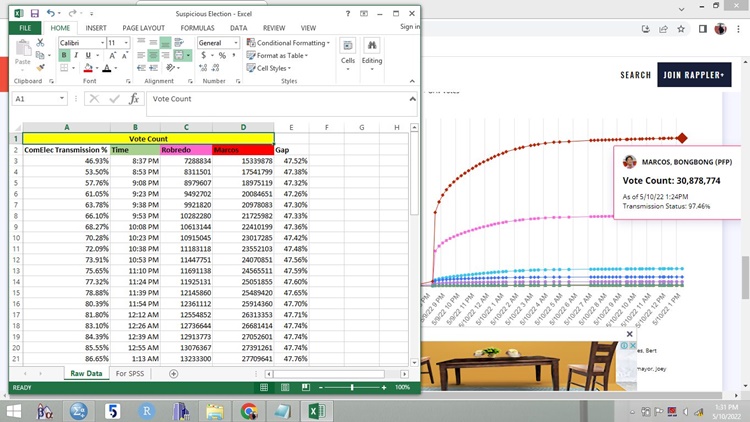Switch to Page Layout view icon
This screenshot has height=422, width=750.
(x=285, y=387)
